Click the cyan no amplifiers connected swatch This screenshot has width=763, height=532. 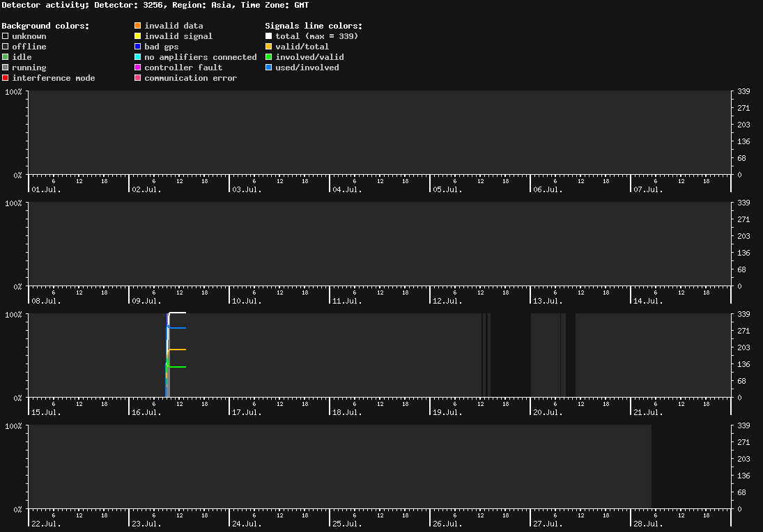138,57
